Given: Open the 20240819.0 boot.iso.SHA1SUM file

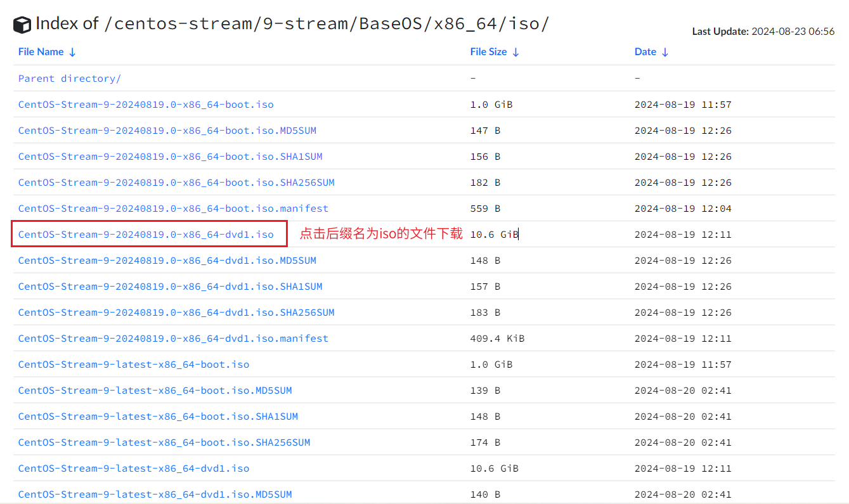Looking at the screenshot, I should pos(170,157).
